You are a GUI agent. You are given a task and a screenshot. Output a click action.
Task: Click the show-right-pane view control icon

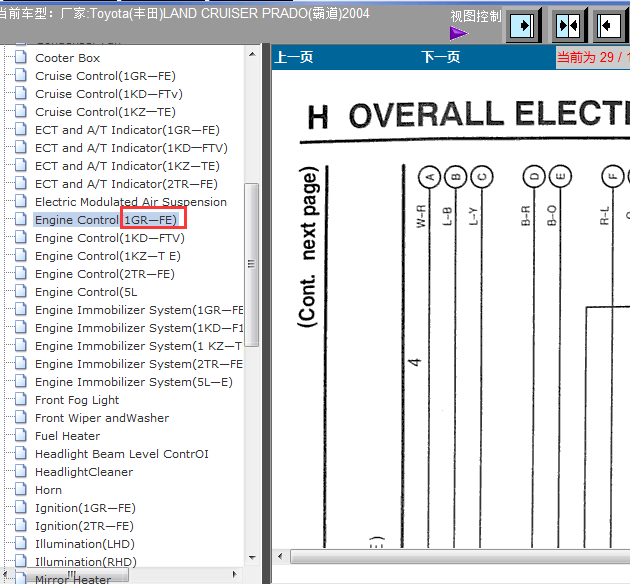pyautogui.click(x=522, y=26)
